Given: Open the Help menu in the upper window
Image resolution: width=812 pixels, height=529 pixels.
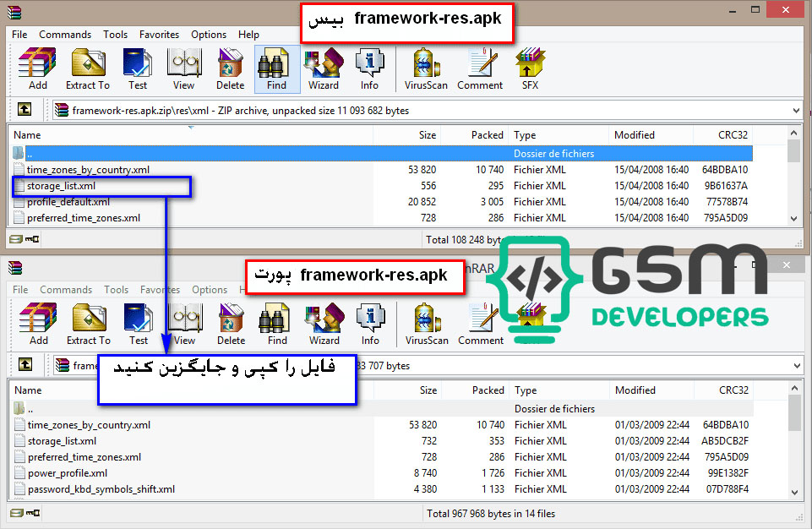Looking at the screenshot, I should point(248,34).
